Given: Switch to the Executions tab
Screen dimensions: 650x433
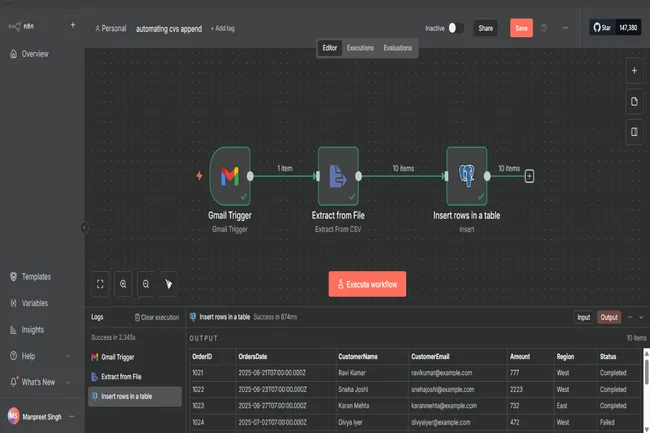Looking at the screenshot, I should (360, 48).
